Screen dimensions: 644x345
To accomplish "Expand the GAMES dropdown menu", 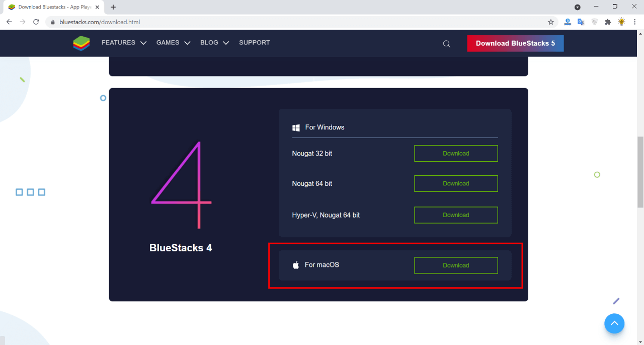I will pyautogui.click(x=173, y=43).
